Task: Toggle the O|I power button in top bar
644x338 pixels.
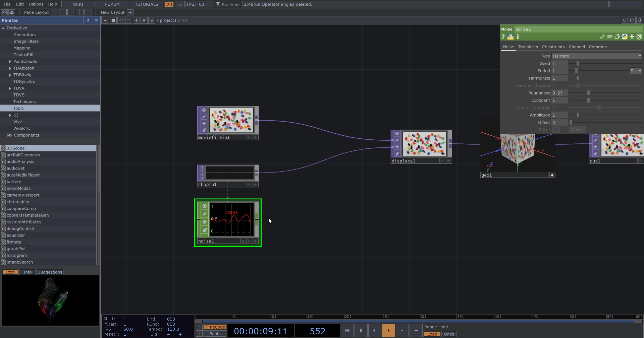Action: tap(169, 4)
